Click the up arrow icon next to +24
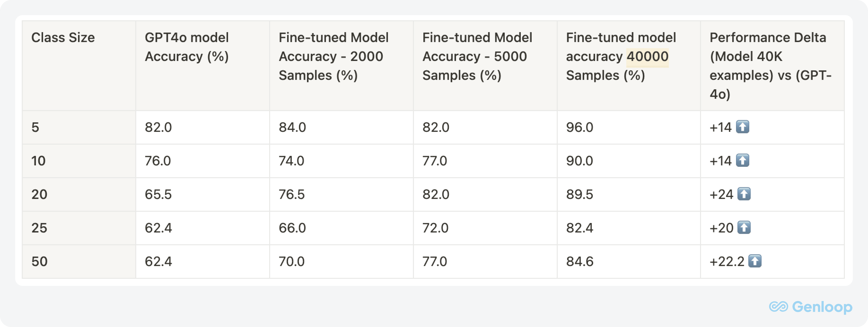868x327 pixels. [744, 194]
